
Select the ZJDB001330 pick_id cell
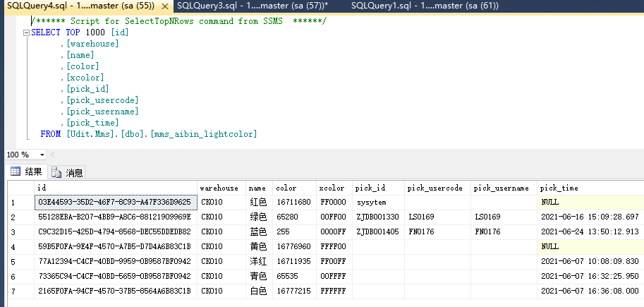coord(377,217)
